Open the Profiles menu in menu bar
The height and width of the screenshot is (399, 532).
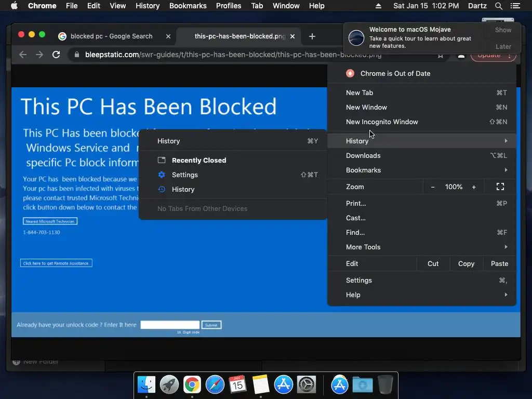(229, 6)
